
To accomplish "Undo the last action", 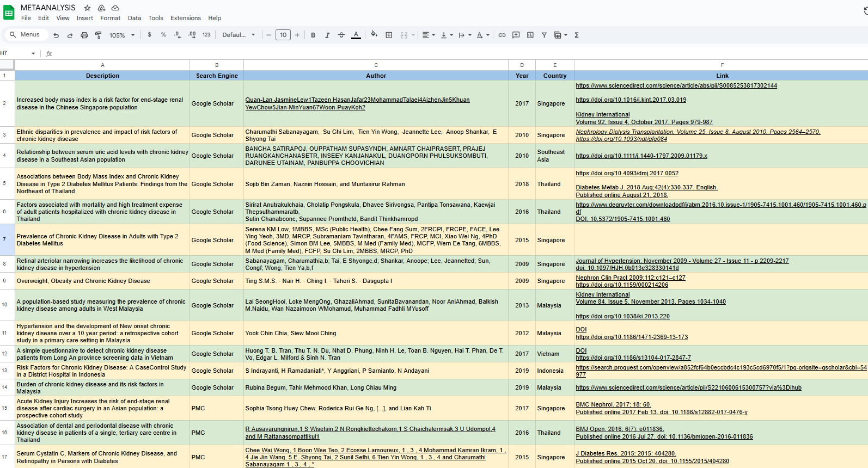I will pos(56,35).
